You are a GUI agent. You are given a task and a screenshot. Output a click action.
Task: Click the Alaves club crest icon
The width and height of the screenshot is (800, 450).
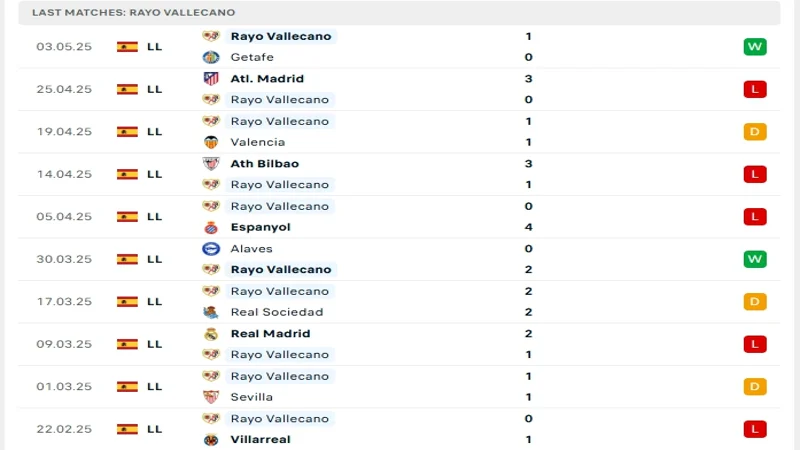[211, 248]
